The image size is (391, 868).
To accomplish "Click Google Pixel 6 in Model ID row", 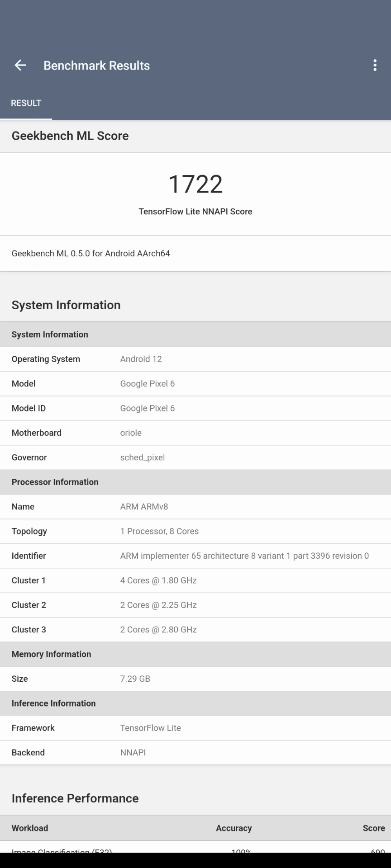I will pos(148,408).
